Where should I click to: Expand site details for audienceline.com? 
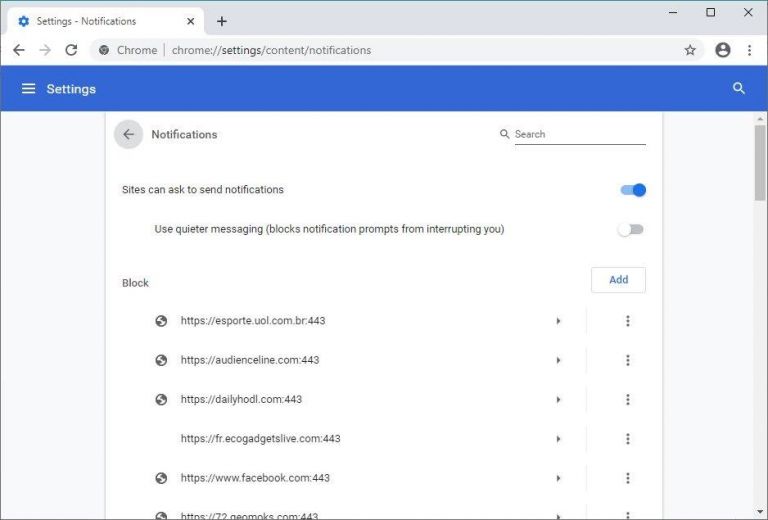558,360
